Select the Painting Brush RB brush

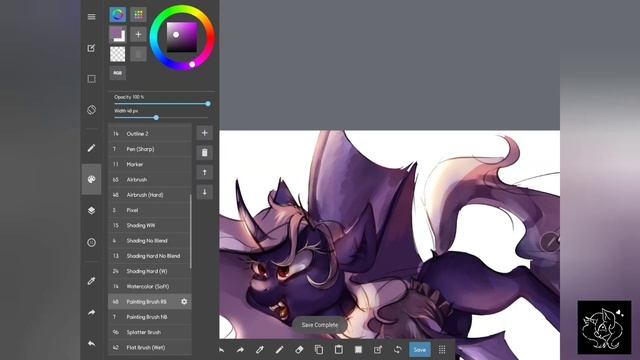coord(150,302)
